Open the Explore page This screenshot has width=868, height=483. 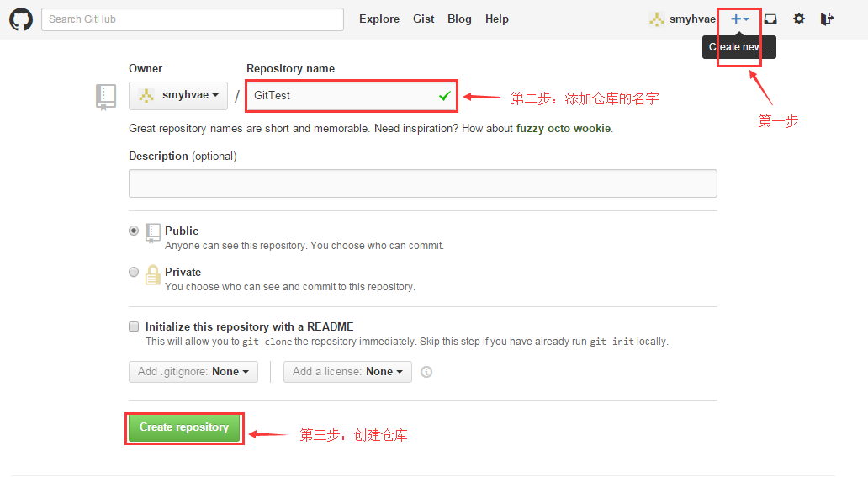(x=379, y=19)
